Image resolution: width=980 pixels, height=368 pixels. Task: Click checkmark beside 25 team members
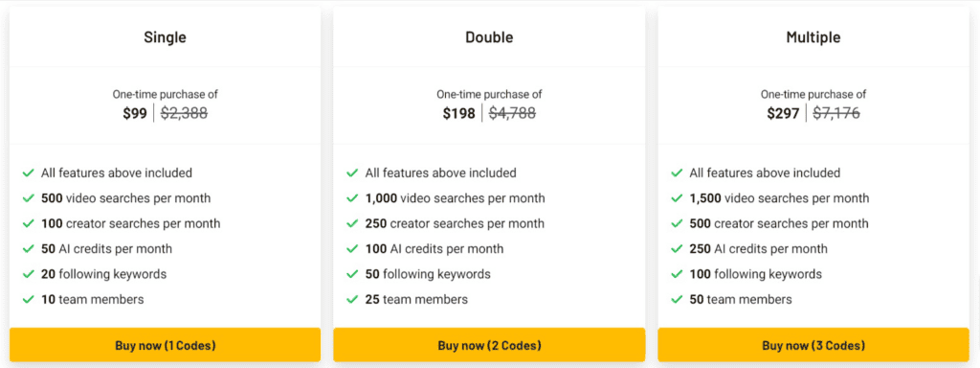352,299
